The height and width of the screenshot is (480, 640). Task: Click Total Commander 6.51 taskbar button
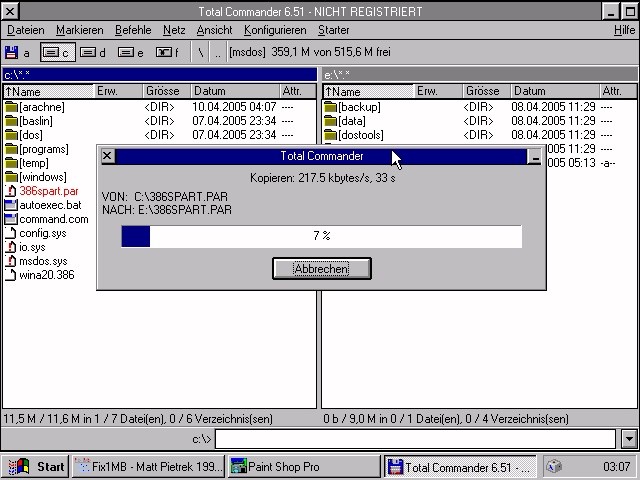[x=460, y=467]
